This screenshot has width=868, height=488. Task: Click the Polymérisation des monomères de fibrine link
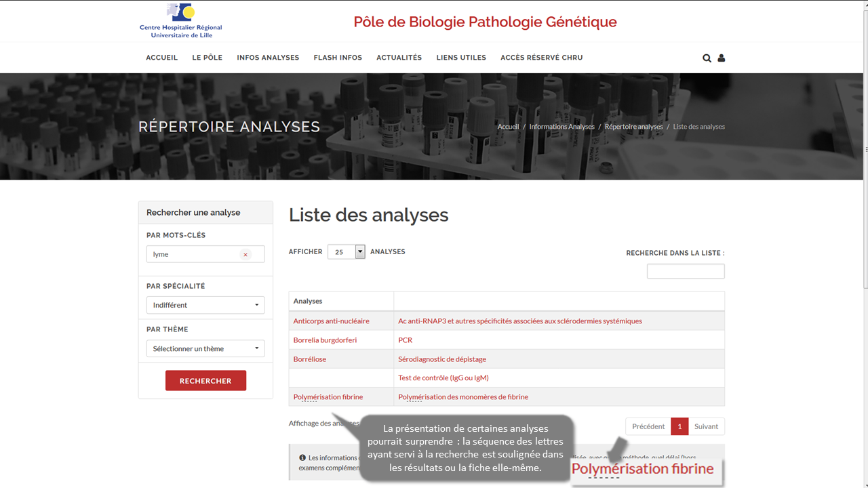tap(463, 396)
